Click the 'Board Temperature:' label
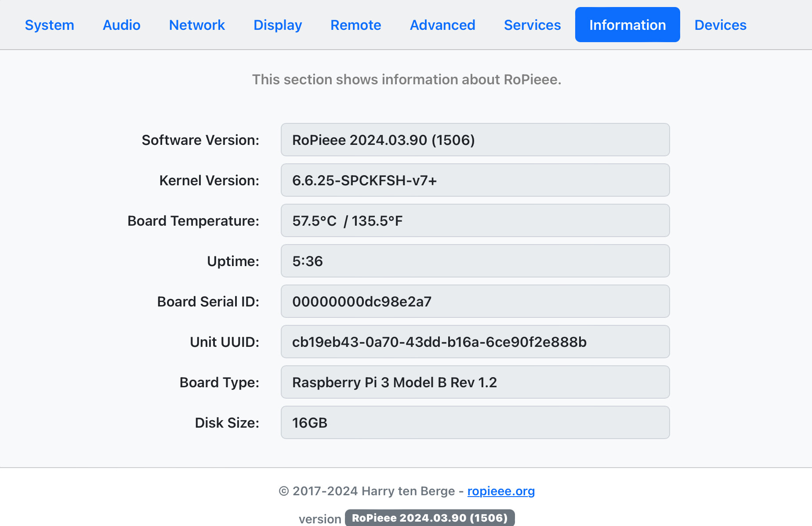The height and width of the screenshot is (526, 812). pyautogui.click(x=193, y=221)
